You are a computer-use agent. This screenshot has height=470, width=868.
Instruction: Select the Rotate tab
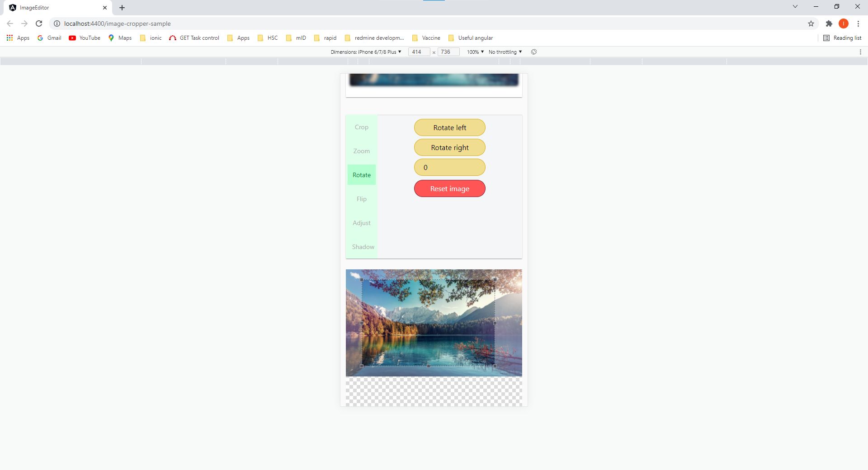point(362,175)
